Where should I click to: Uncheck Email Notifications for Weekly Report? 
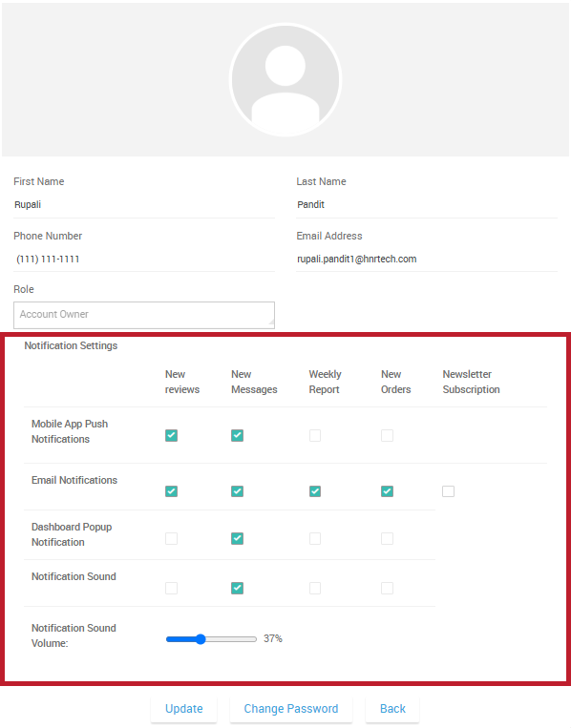point(315,491)
